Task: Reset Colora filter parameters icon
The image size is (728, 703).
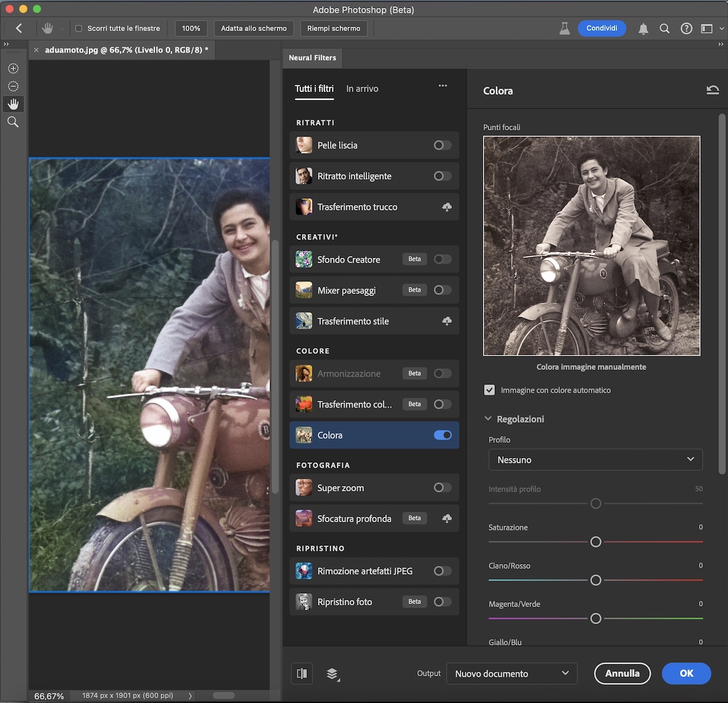Action: (x=712, y=90)
